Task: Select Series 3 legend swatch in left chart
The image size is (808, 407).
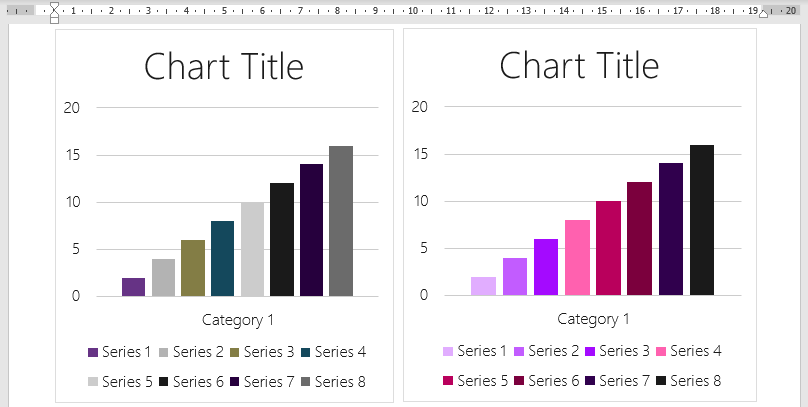Action: click(x=234, y=352)
